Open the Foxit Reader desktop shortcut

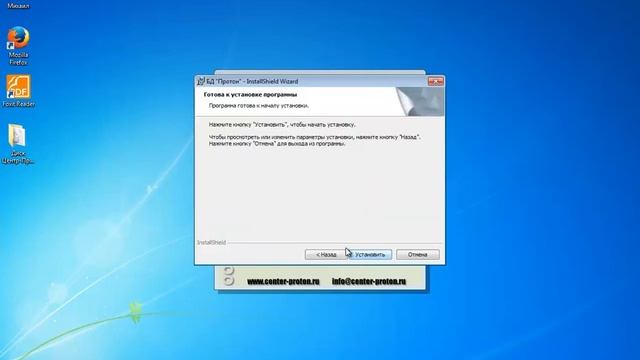(x=18, y=91)
